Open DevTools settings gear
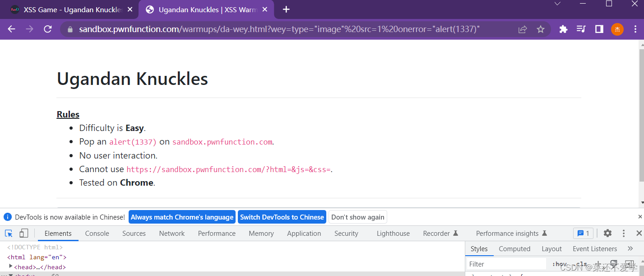644x276 pixels. [607, 234]
